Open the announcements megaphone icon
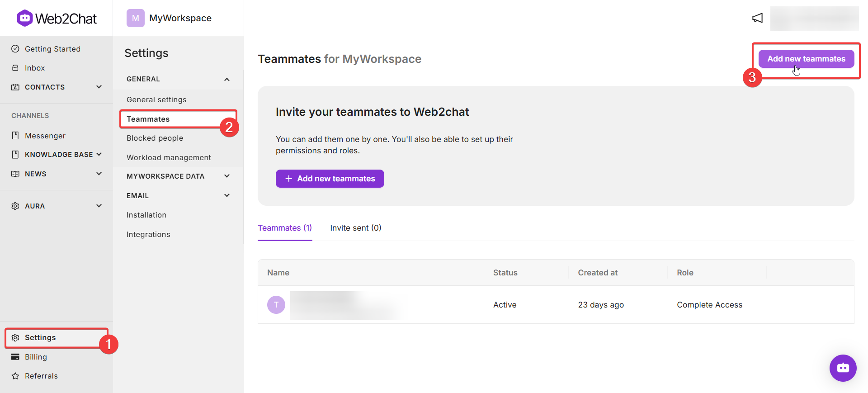 tap(757, 18)
